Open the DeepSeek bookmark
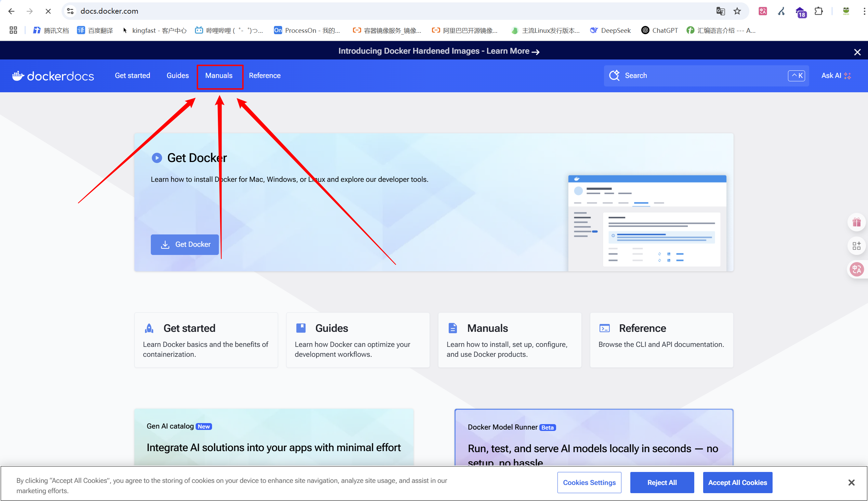868x501 pixels. (x=610, y=30)
